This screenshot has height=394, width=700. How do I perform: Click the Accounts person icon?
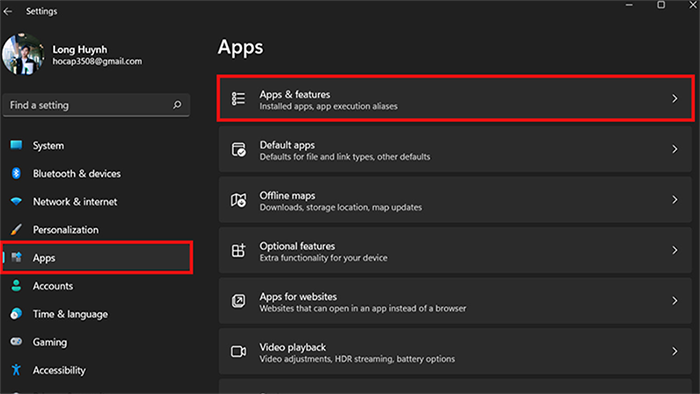pyautogui.click(x=17, y=286)
